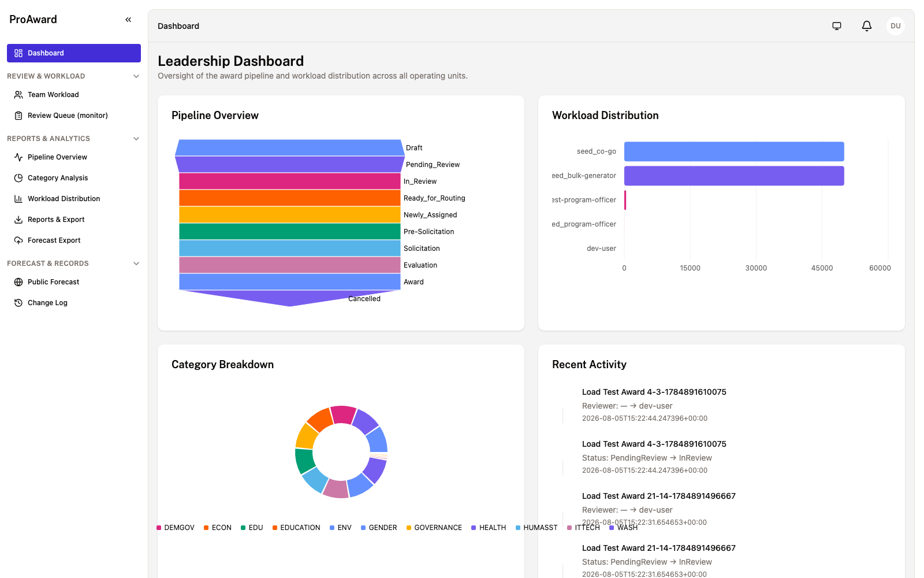Click the seed_bulk-generator purple workload bar
This screenshot has width=924, height=578.
(734, 176)
